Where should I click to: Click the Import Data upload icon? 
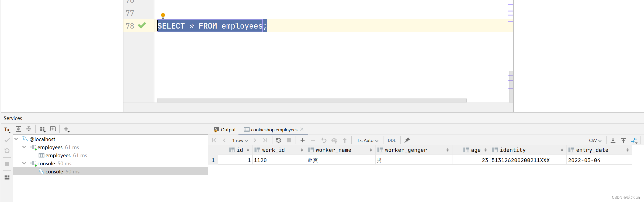[x=624, y=140]
